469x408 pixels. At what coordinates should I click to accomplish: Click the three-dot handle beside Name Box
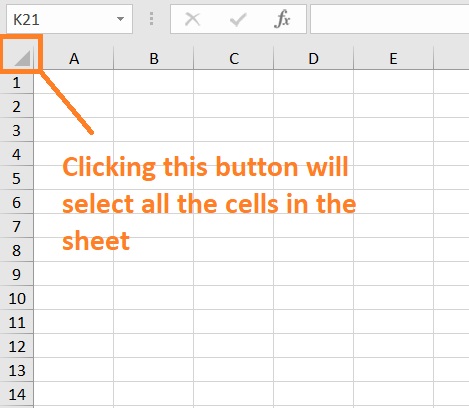click(x=151, y=19)
